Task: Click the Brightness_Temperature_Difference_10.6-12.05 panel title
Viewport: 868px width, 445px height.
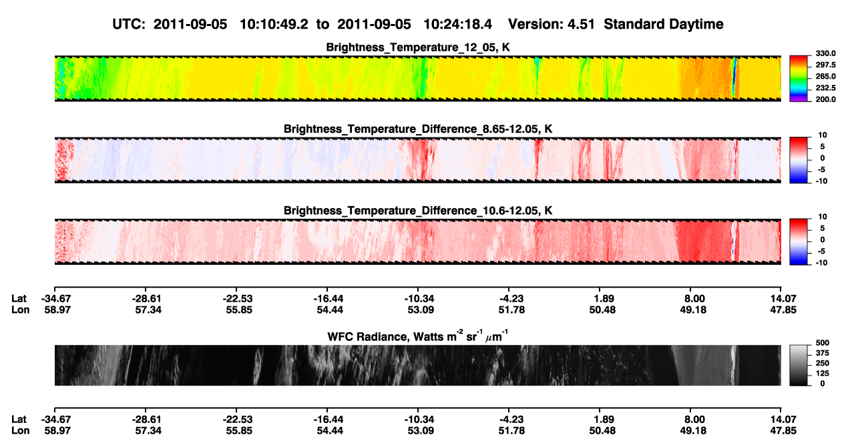Action: point(418,211)
